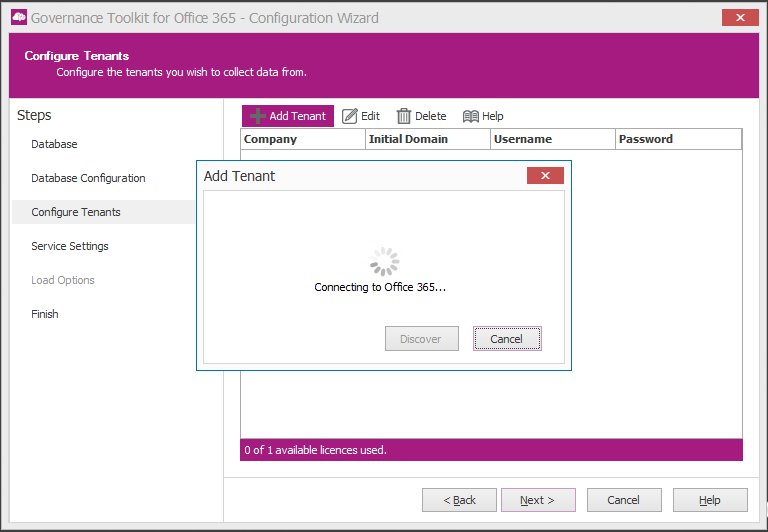768x532 pixels.
Task: Click the Edit pencil icon
Action: 350,116
